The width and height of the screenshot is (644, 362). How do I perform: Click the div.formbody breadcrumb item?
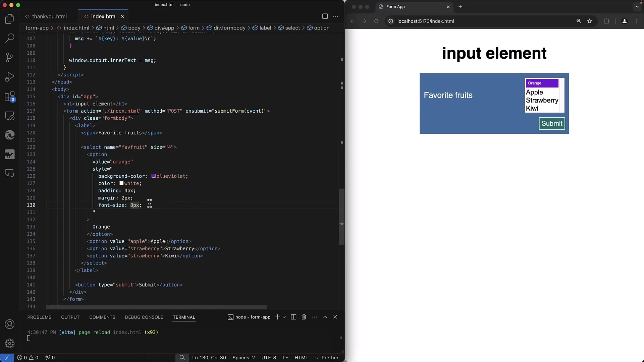pos(226,28)
